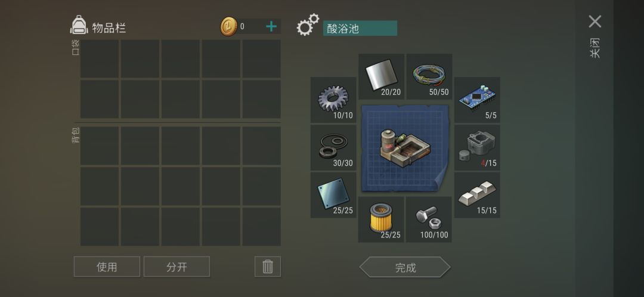644x297 pixels.
Task: Select the rubber rings slot 30/30
Action: pyautogui.click(x=333, y=147)
